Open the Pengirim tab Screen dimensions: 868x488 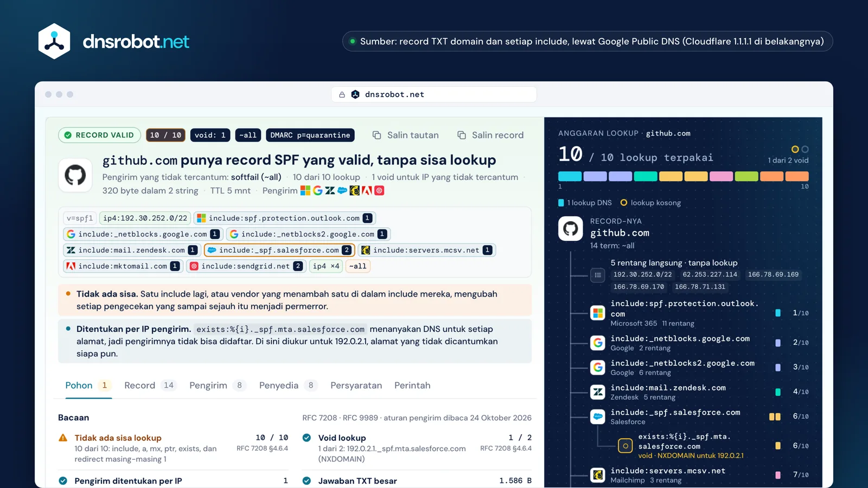click(x=218, y=386)
